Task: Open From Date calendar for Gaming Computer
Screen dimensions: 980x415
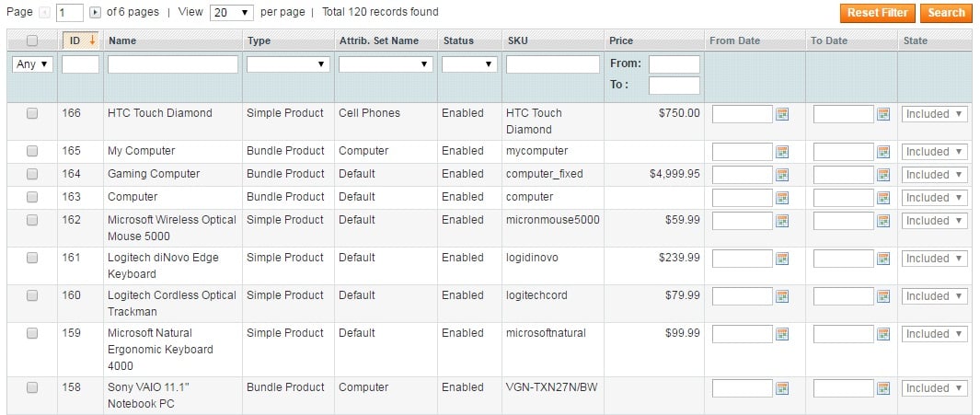Action: click(782, 175)
